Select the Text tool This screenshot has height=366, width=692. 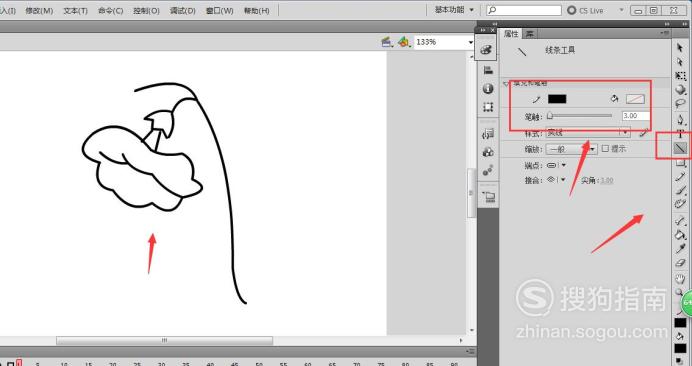[680, 134]
